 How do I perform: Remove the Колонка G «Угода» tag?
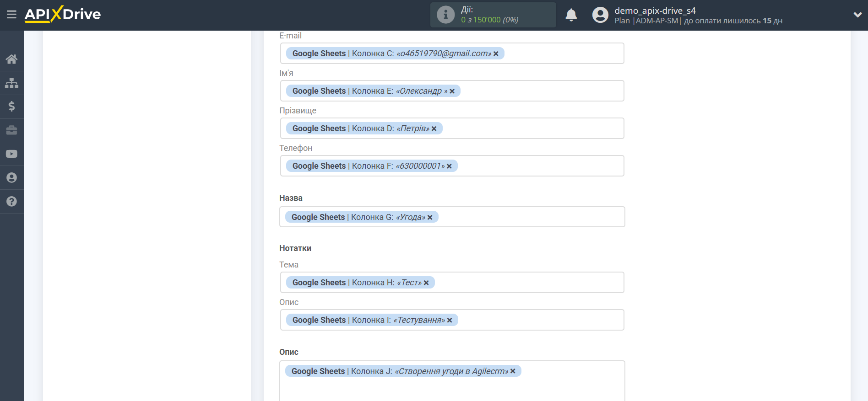pos(430,217)
